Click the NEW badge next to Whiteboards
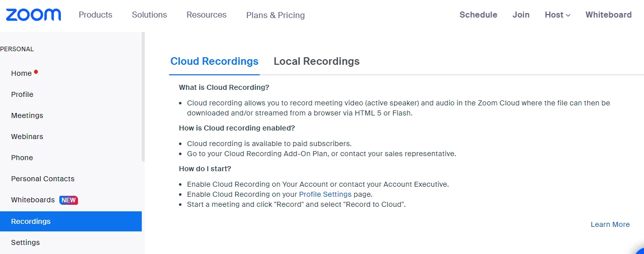Screen dimensions: 644x254 pos(69,200)
